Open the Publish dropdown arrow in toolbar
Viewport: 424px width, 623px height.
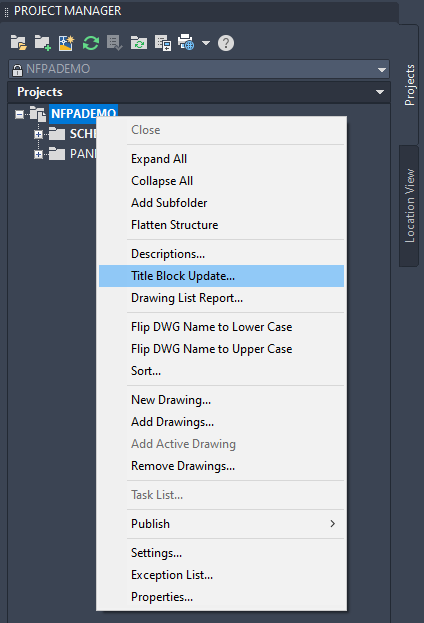[205, 43]
